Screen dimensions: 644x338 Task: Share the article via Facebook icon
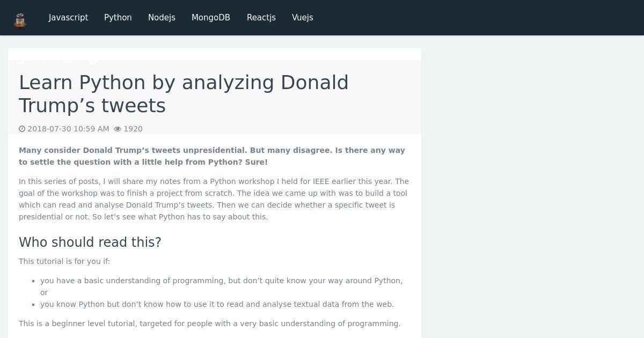pyautogui.click(x=45, y=61)
